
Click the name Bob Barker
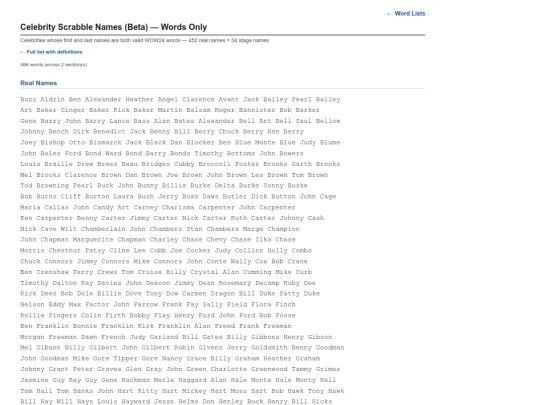pos(299,110)
